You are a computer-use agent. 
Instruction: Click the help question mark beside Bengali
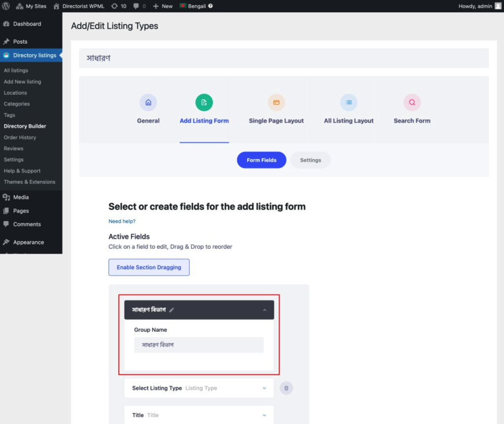click(210, 6)
